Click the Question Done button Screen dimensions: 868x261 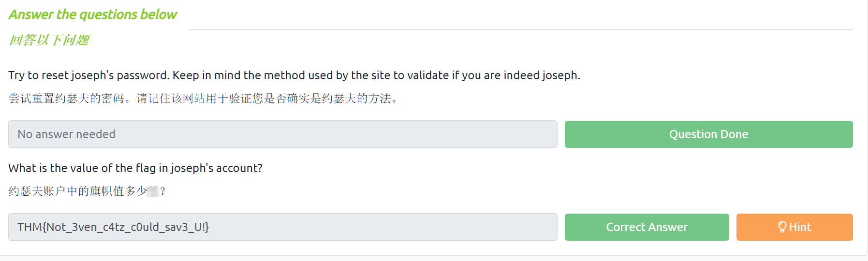pos(708,134)
